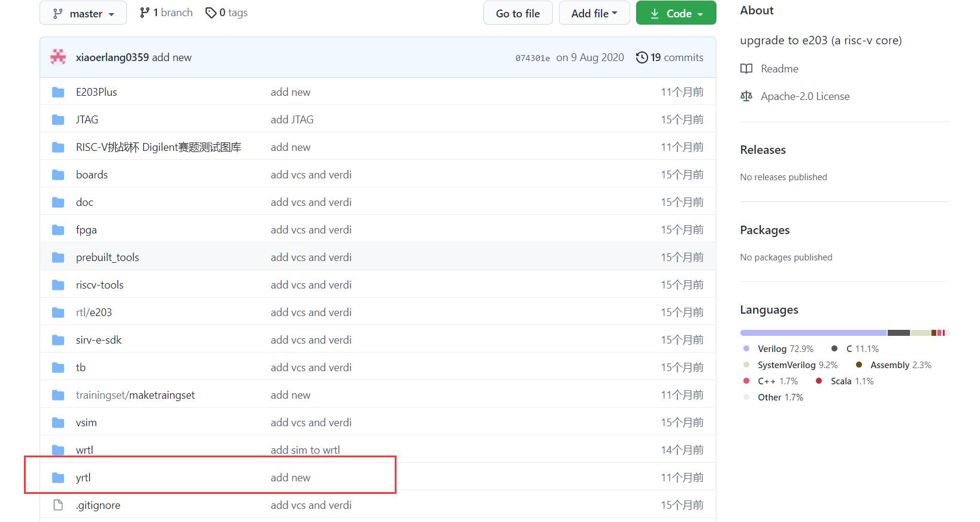Open the .gitignore file
The image size is (980, 522).
click(98, 505)
